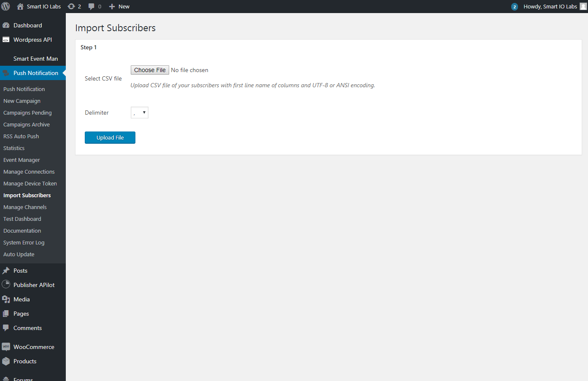Viewport: 588px width, 381px height.
Task: Open Test Dashboard submenu link
Action: pyautogui.click(x=22, y=219)
